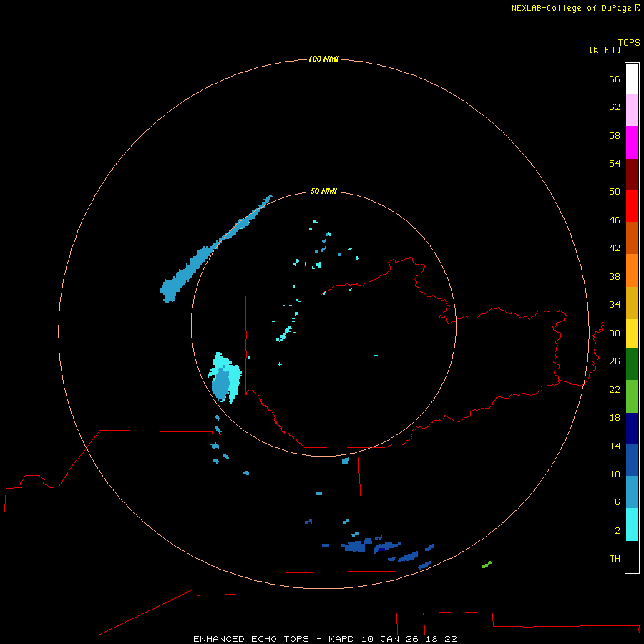Pick the dark orange 42-46 legend swatch
This screenshot has height=644, width=644.
[632, 238]
